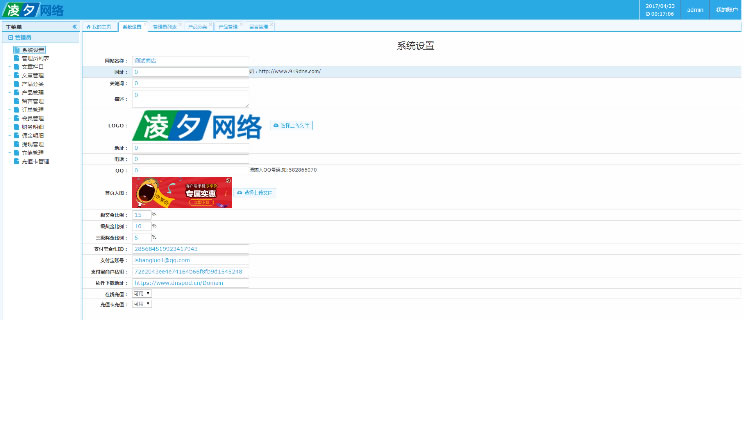Viewport: 750px width, 422px height.
Task: Select the active 系统设置 tab
Action: click(132, 27)
